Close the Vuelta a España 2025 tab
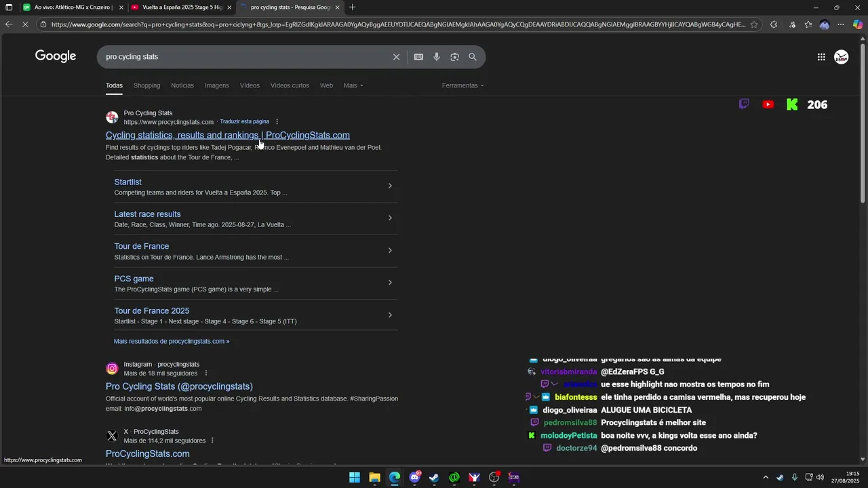The width and height of the screenshot is (868, 488). (x=229, y=7)
